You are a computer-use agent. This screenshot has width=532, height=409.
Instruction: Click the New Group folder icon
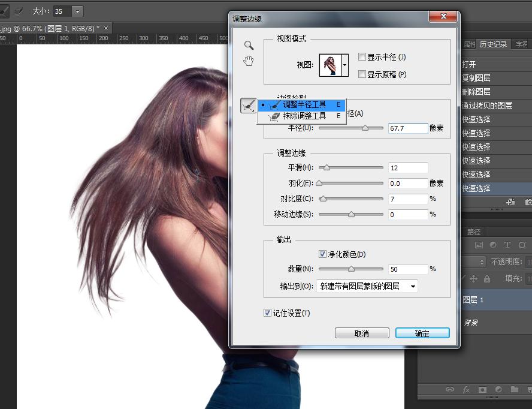(x=514, y=389)
